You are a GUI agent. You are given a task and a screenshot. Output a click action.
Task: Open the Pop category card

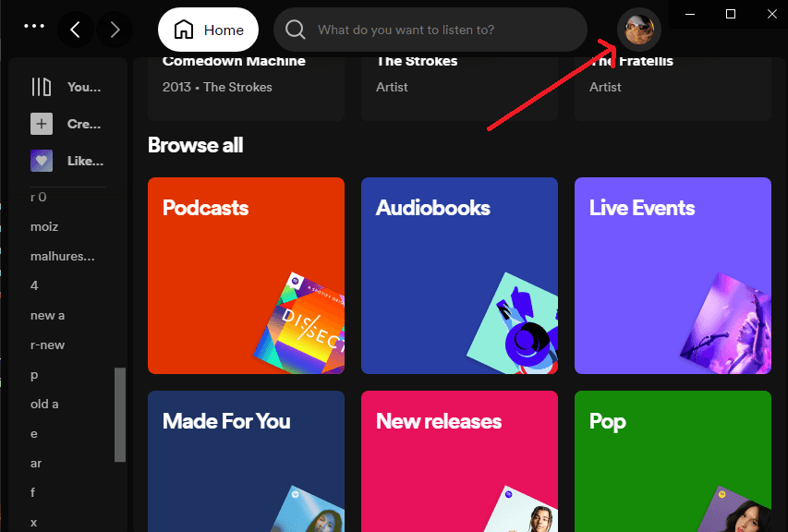pos(673,461)
